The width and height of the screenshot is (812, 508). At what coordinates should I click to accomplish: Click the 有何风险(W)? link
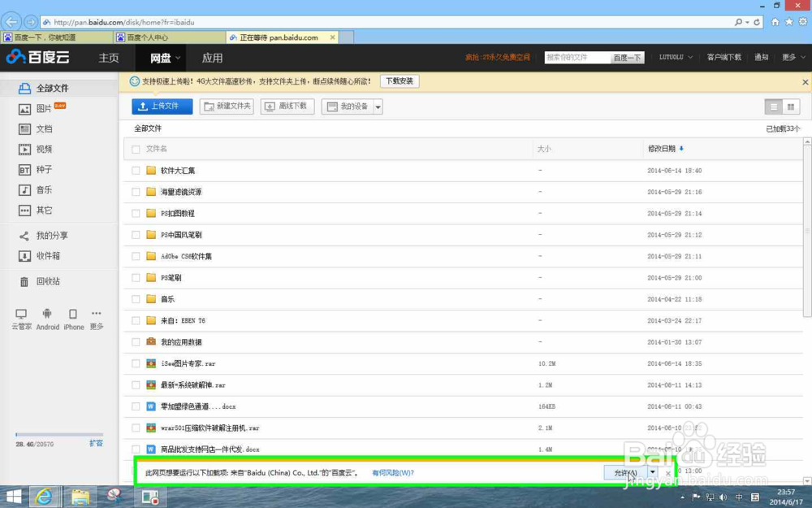pos(392,473)
